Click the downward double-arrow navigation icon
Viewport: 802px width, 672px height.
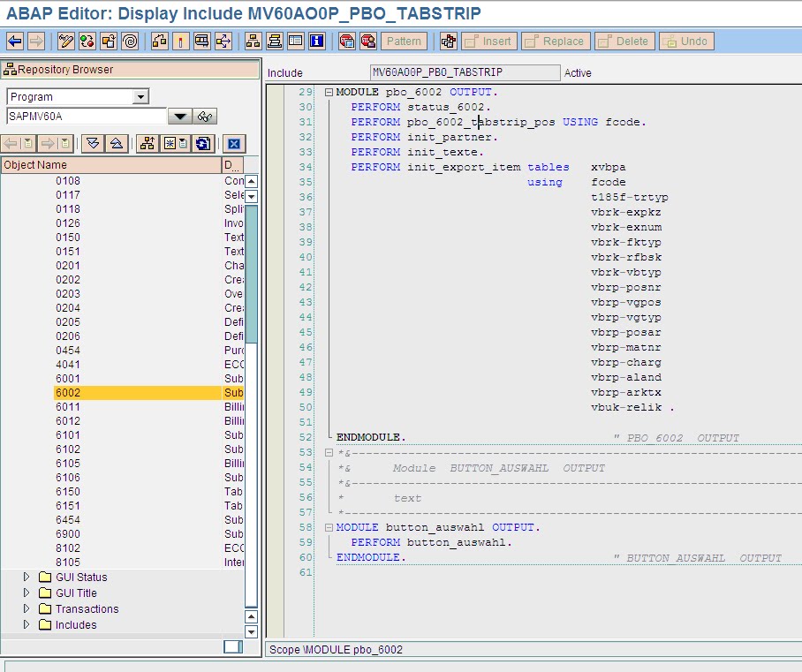point(92,143)
